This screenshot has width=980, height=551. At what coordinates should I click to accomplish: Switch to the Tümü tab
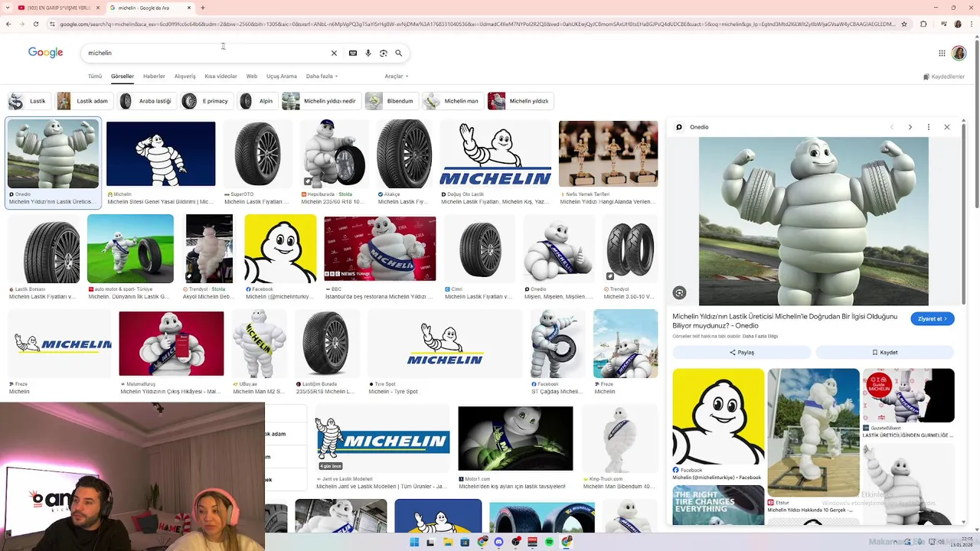[95, 77]
